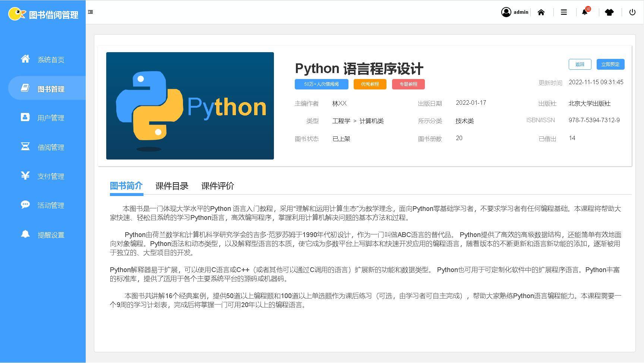Open 提醒设置 in the sidebar
The height and width of the screenshot is (363, 644).
(x=51, y=235)
